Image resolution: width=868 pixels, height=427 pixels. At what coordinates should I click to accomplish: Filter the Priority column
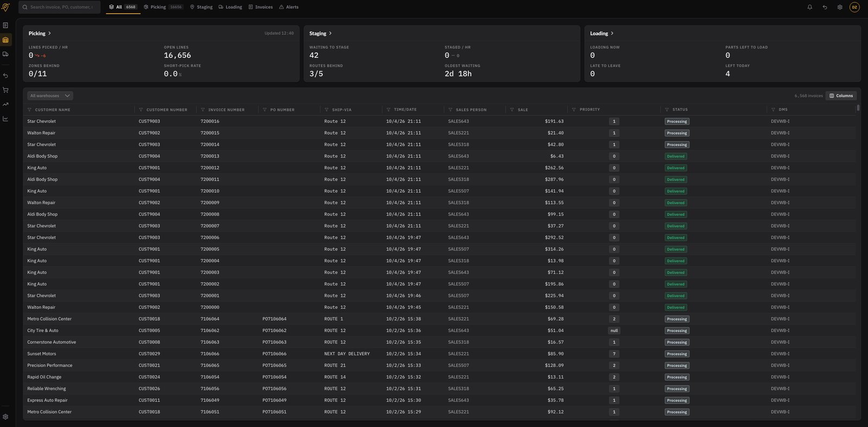(574, 110)
